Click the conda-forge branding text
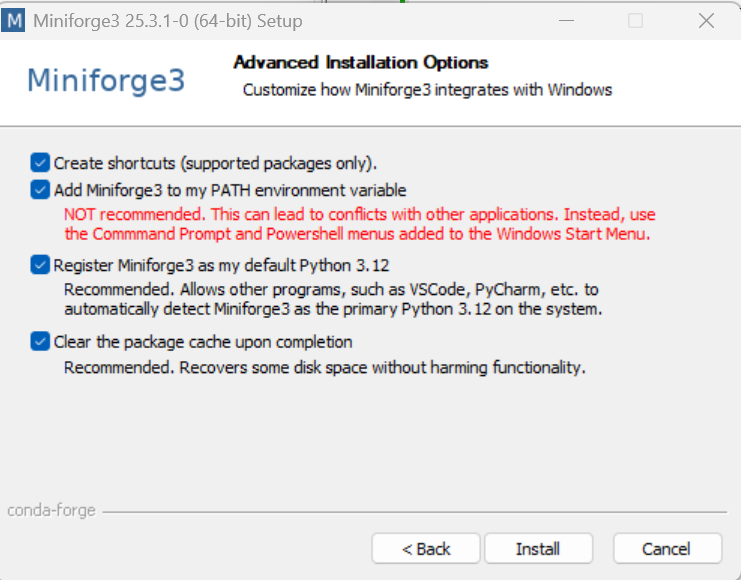Screen dimensions: 741x580 [x=52, y=510]
